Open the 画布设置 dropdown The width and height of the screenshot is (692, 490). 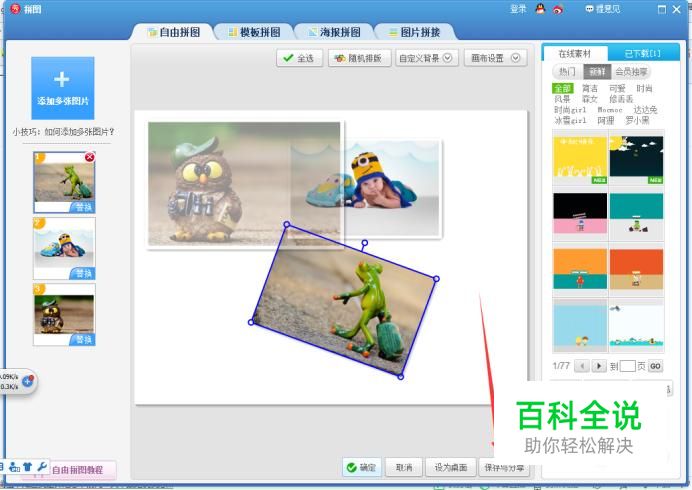point(496,58)
